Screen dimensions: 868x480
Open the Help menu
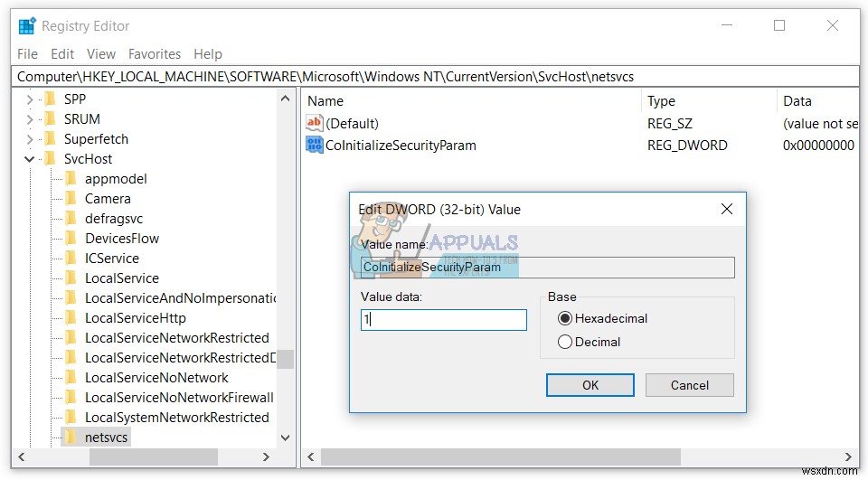(208, 54)
